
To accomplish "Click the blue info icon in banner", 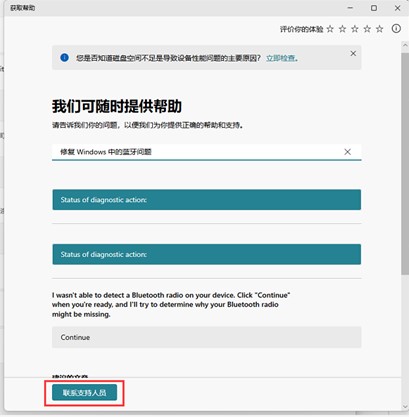I will [64, 58].
